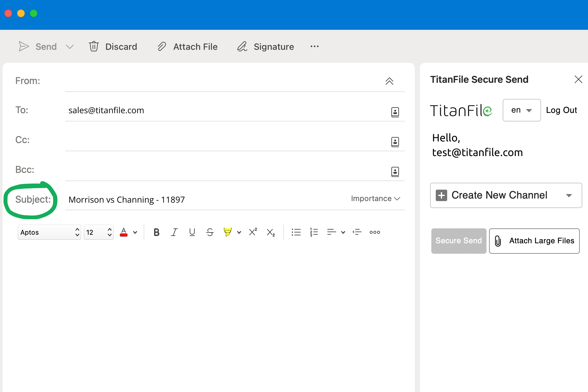Viewport: 588px width, 392px height.
Task: Click the red macOS close button
Action: tap(8, 13)
